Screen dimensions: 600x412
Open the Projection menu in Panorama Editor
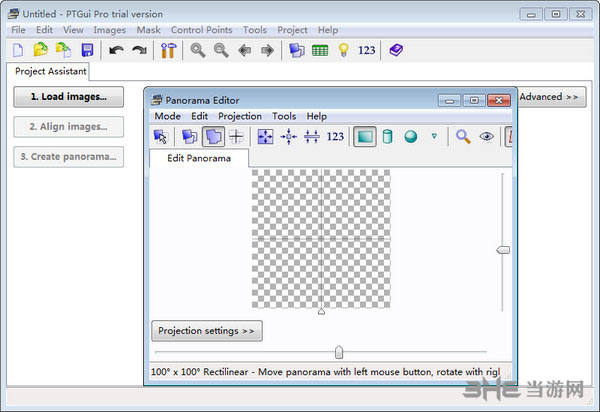(x=240, y=116)
